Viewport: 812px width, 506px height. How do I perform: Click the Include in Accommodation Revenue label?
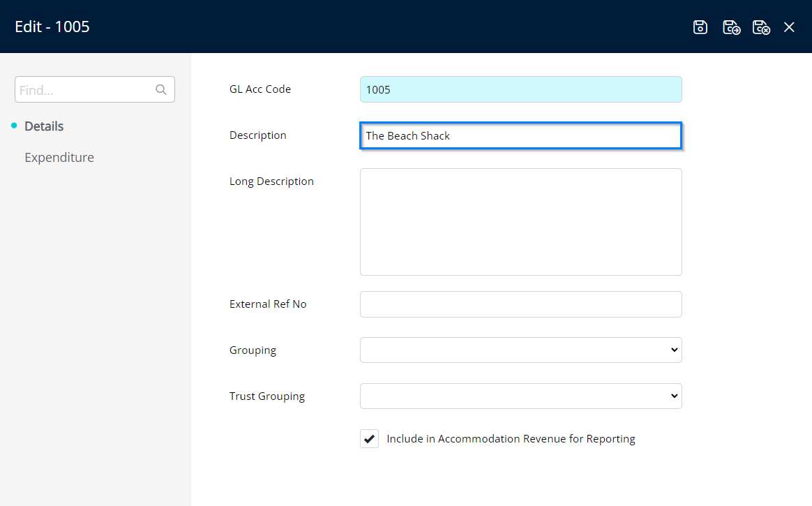511,439
